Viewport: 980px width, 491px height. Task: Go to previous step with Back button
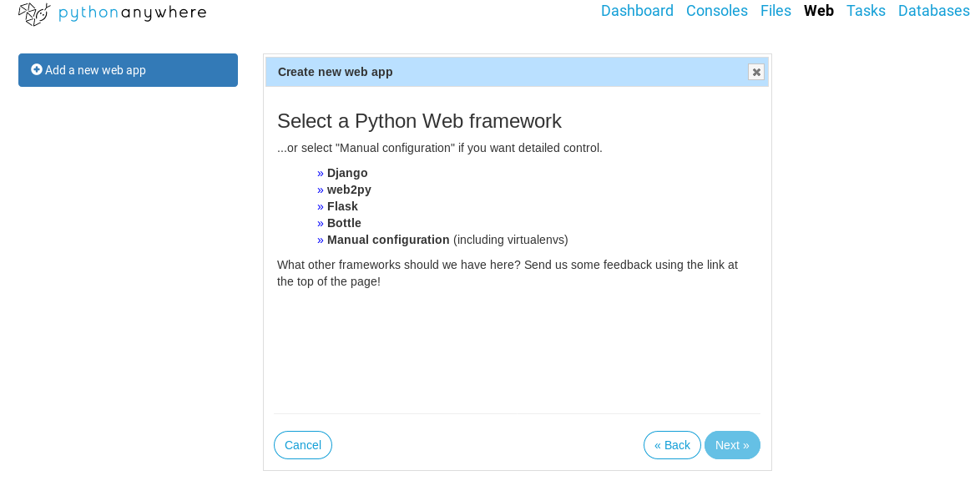672,445
